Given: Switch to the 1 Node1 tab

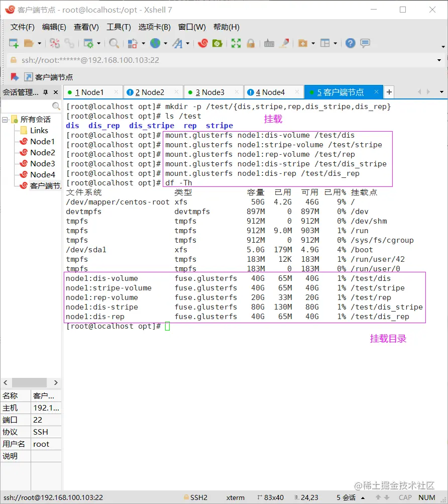Looking at the screenshot, I should point(93,92).
